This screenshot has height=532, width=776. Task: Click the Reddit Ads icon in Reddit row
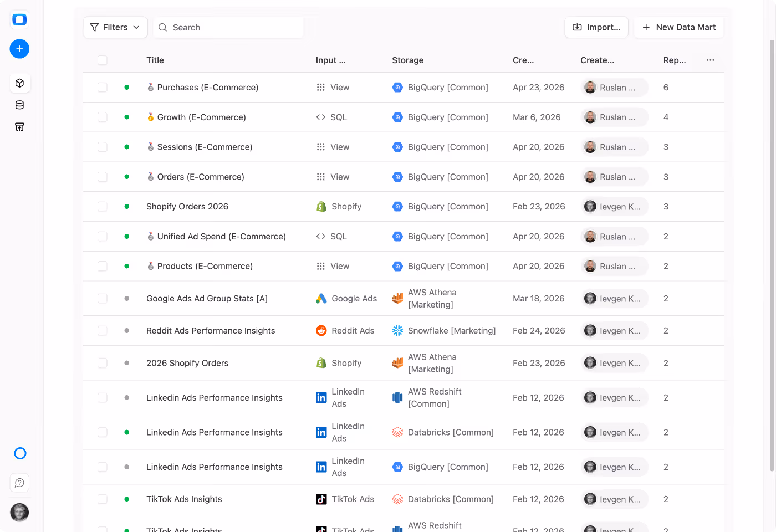pyautogui.click(x=321, y=331)
